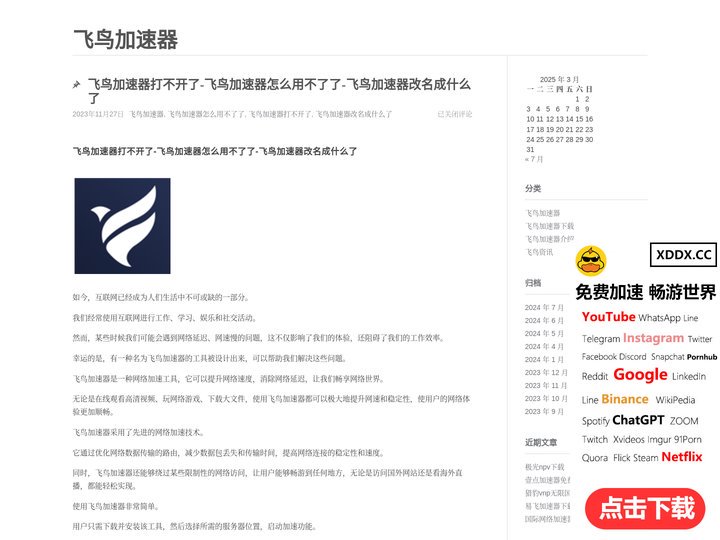
Task: Open the 飞鸟加速器 bird logo image
Action: pos(122,226)
